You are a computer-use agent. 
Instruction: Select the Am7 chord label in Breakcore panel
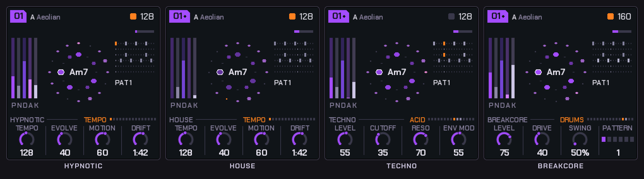tap(556, 72)
